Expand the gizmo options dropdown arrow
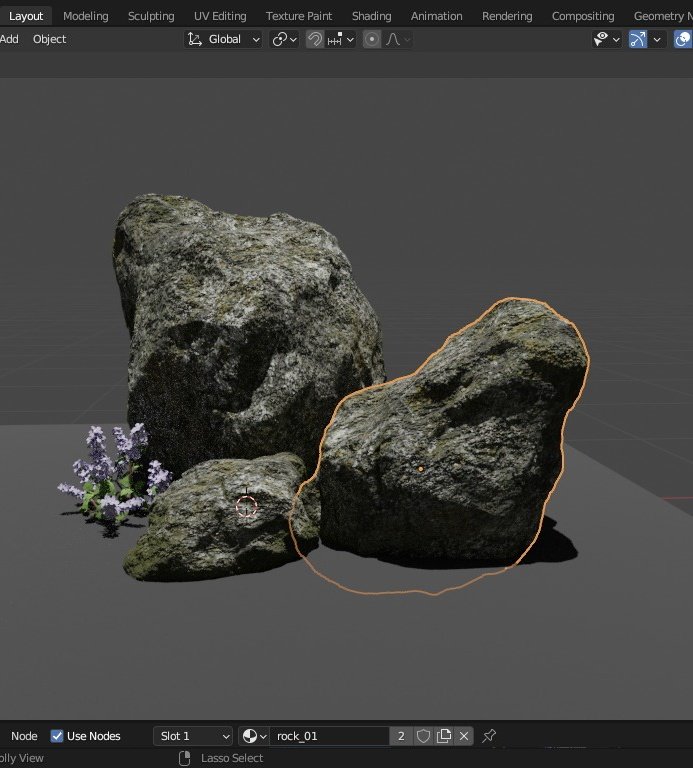 pyautogui.click(x=657, y=39)
